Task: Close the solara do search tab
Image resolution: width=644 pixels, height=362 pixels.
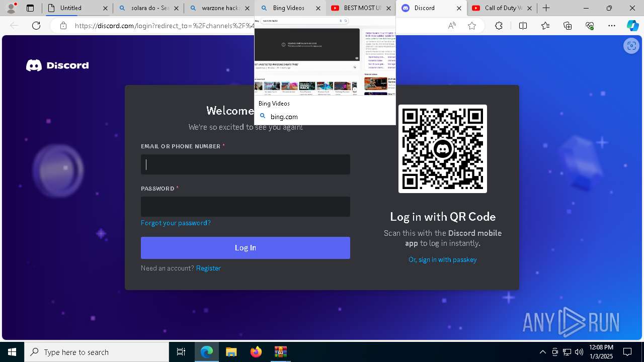Action: [177, 8]
